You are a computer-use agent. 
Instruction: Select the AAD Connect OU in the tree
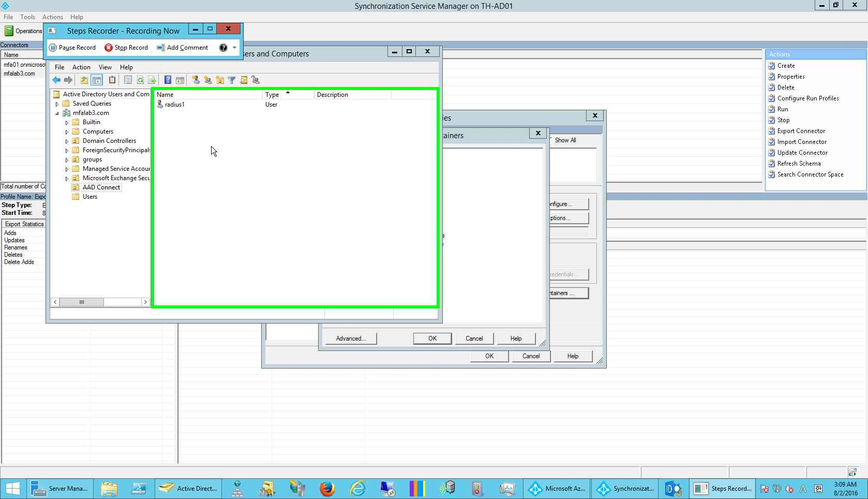click(101, 187)
